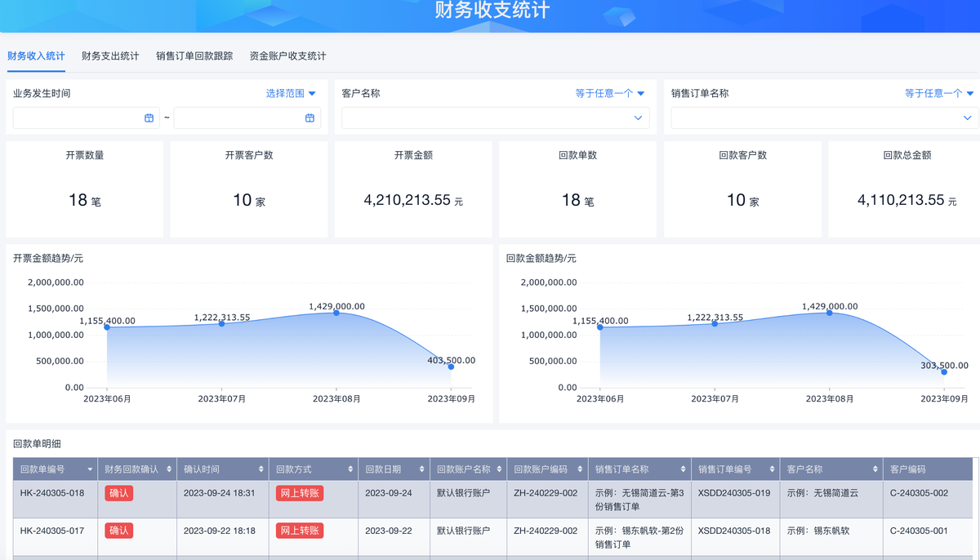Open the end date calendar picker icon

[x=310, y=118]
